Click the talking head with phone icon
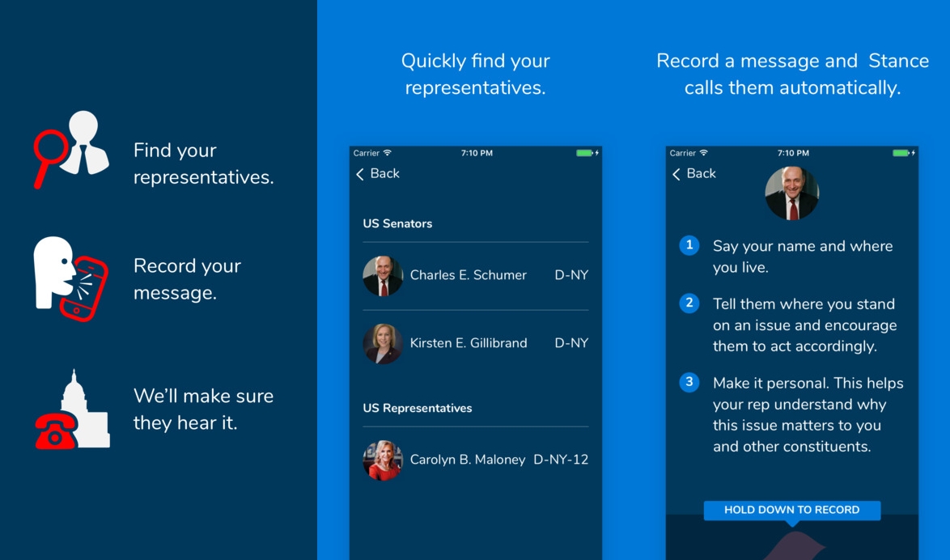This screenshot has width=950, height=560. (x=71, y=278)
